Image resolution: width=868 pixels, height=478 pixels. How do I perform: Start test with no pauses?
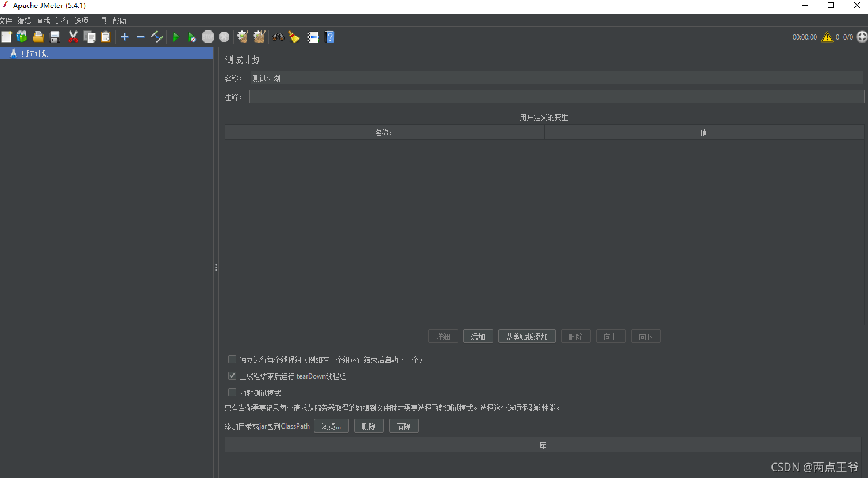click(192, 37)
